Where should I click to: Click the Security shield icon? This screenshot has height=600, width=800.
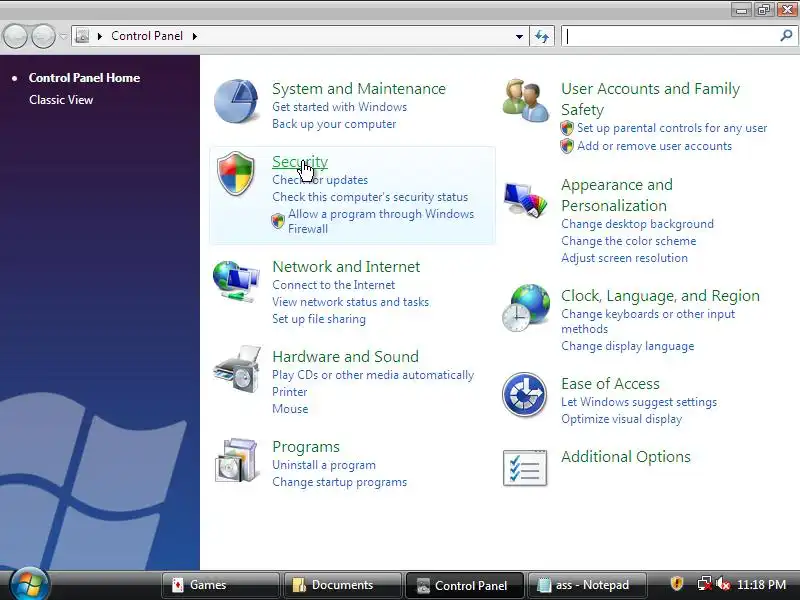tap(235, 173)
